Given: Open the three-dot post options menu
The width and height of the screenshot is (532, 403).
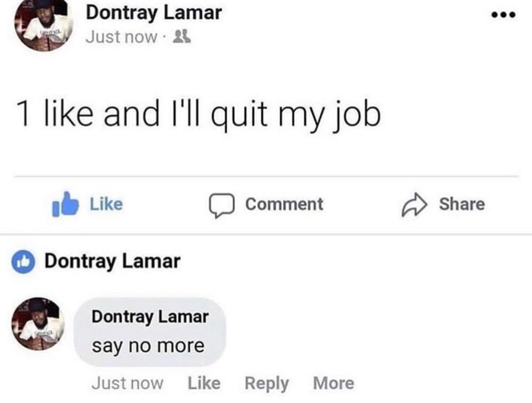Looking at the screenshot, I should tap(504, 15).
